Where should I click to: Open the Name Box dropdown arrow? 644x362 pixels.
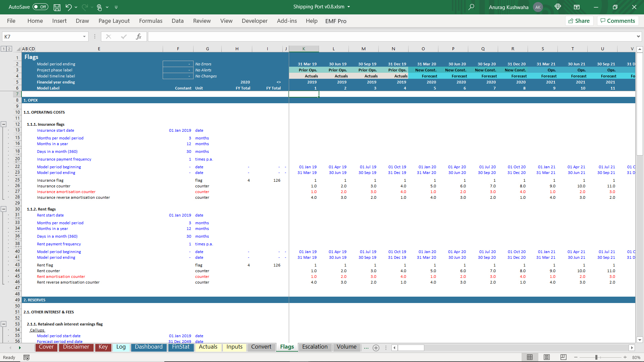[84, 37]
